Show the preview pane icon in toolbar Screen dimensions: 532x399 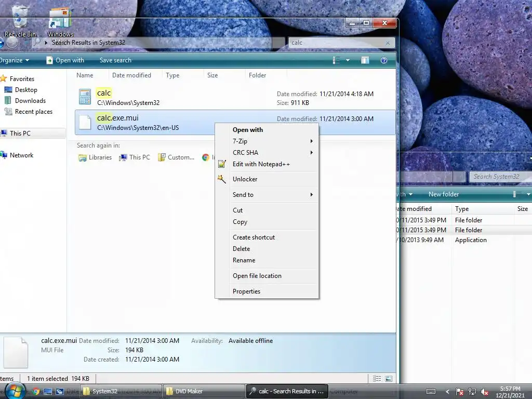point(365,60)
